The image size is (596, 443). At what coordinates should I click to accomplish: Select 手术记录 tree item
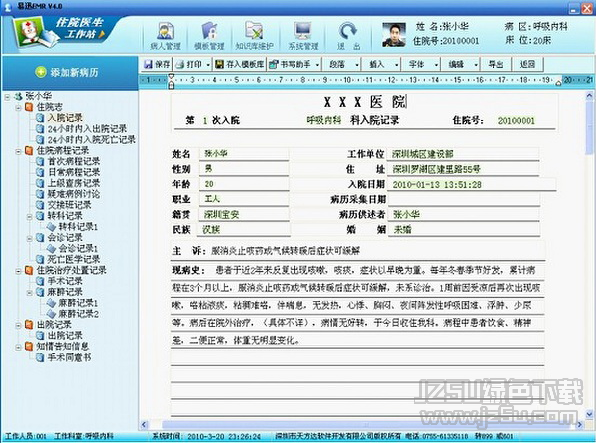click(x=65, y=281)
